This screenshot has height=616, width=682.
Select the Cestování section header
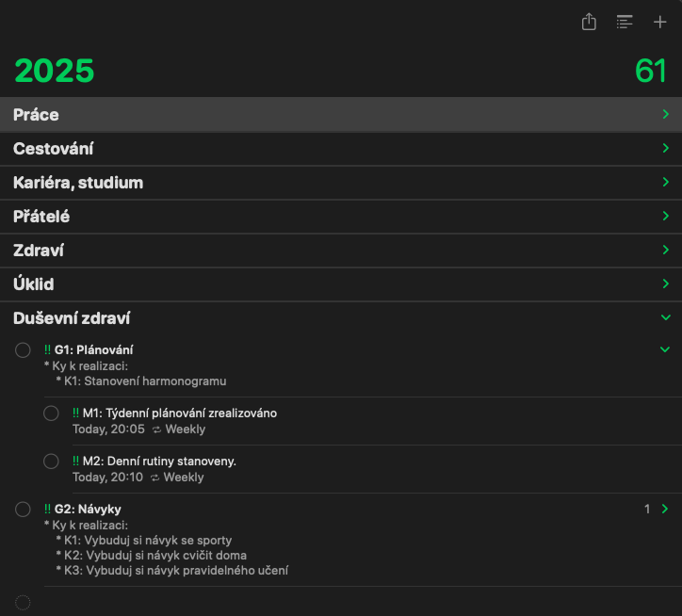coord(53,149)
